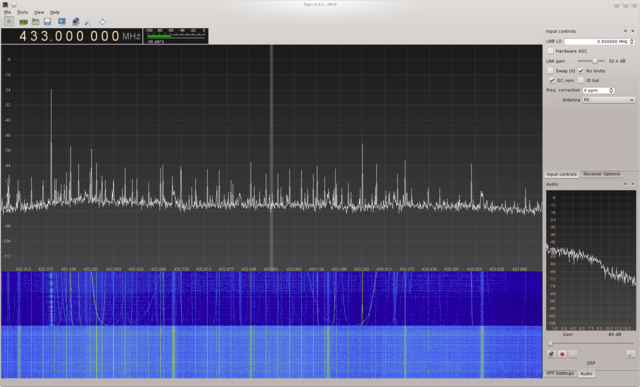640x387 pixels.
Task: Open the I/O device configuration icon
Action: tap(24, 22)
